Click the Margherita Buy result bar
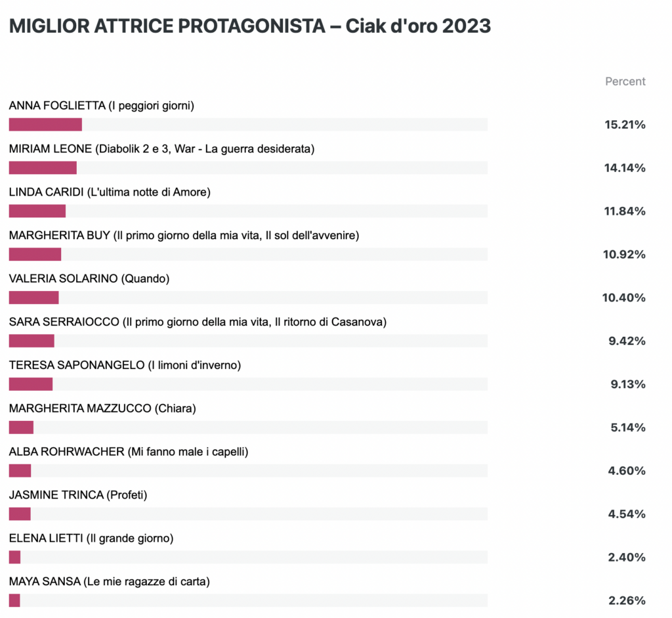 [x=248, y=254]
